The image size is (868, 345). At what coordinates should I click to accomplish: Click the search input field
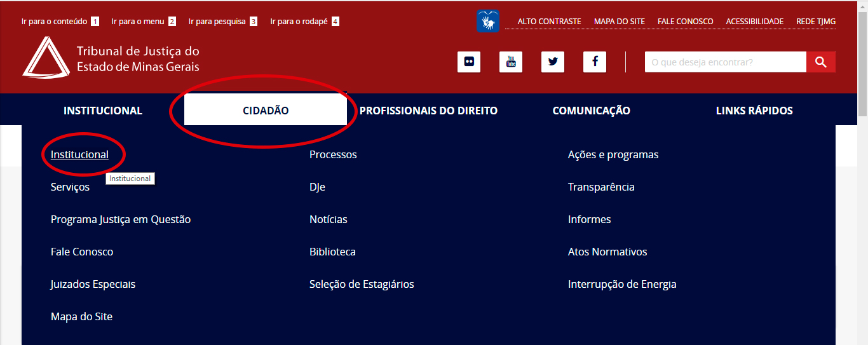point(725,62)
